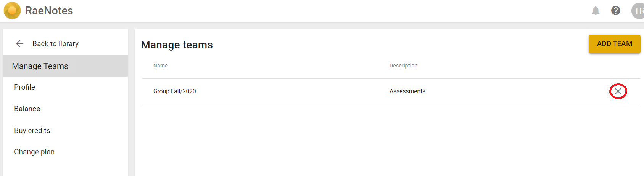Open the Balance sidebar item
The image size is (644, 176).
[x=66, y=109]
